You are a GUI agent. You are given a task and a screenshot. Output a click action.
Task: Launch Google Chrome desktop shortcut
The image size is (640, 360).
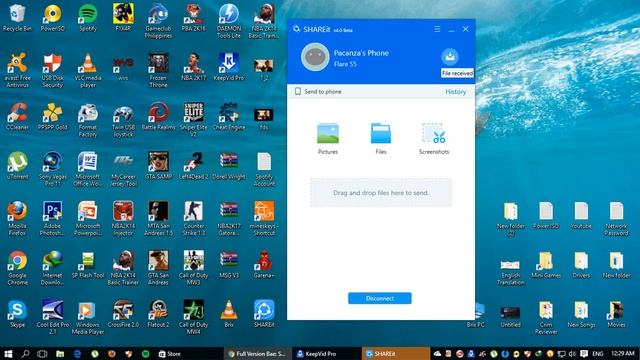[x=17, y=268]
